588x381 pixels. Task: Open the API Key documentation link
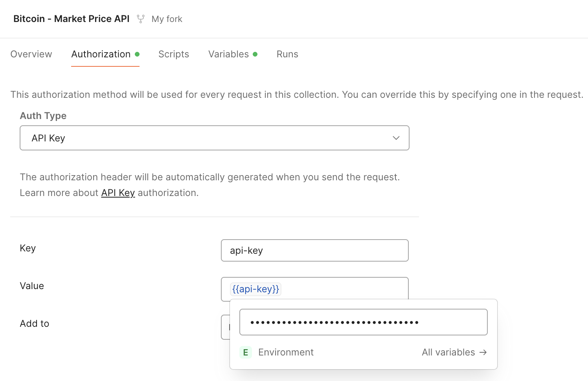pyautogui.click(x=118, y=193)
